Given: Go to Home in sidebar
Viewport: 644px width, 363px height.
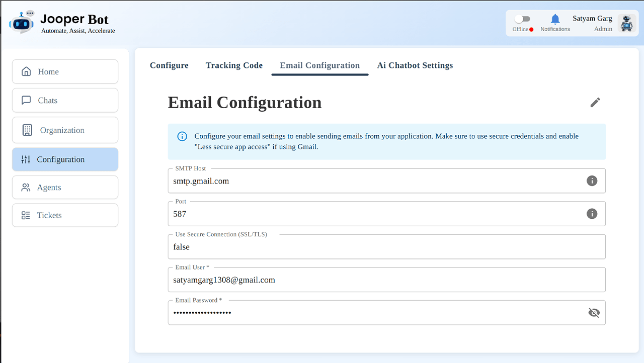Looking at the screenshot, I should point(65,72).
